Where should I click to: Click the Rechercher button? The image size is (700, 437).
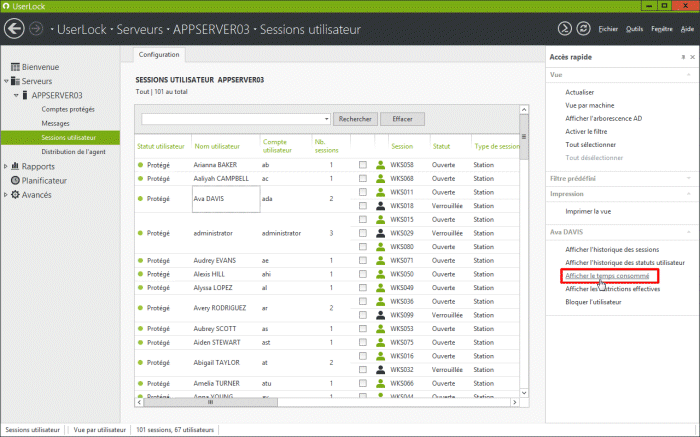(355, 119)
